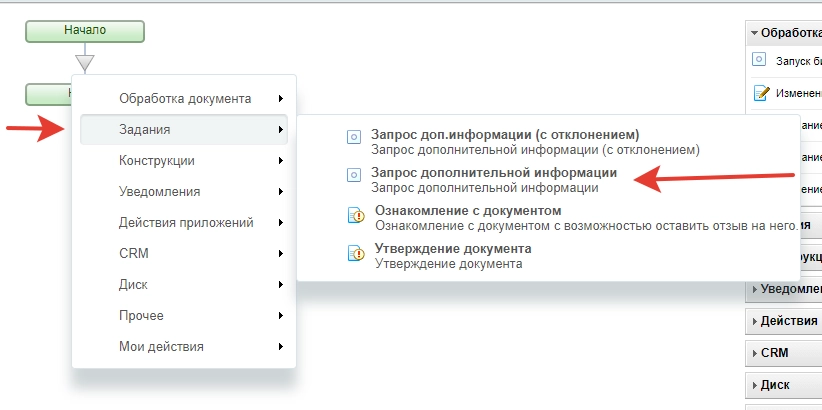
Task: Select the Задания menu entry
Action: coord(184,130)
